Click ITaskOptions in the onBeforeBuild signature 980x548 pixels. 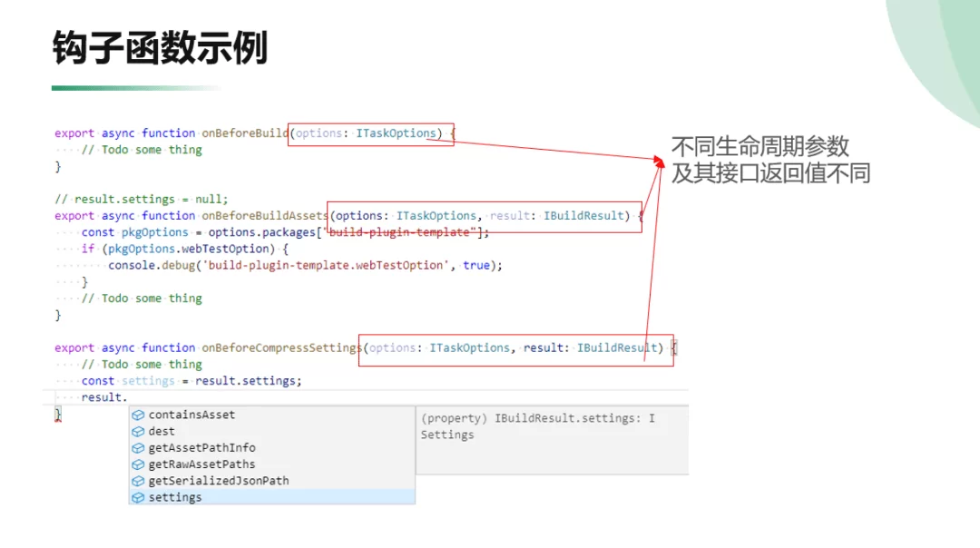[396, 133]
